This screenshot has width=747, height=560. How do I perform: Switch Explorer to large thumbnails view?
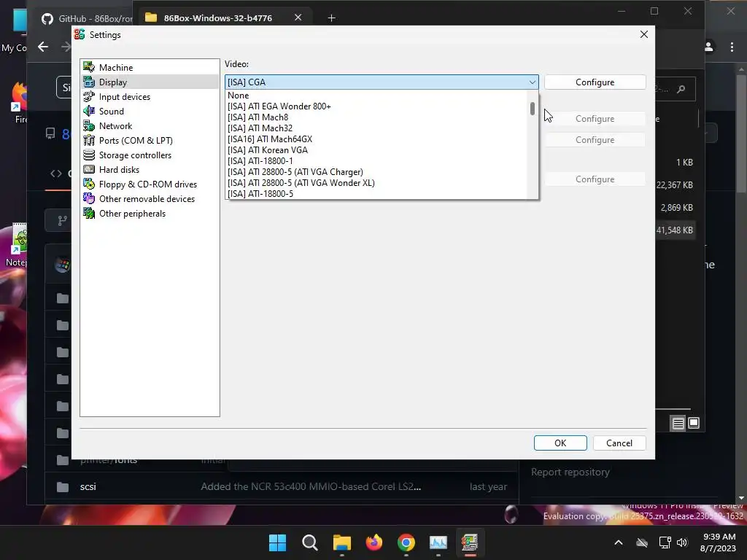(694, 423)
